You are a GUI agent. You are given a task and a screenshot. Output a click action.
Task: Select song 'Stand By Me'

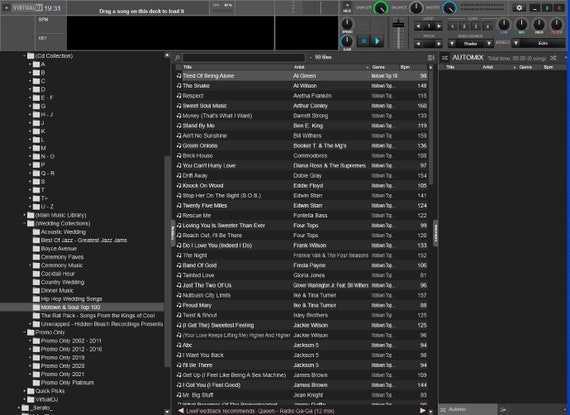pyautogui.click(x=302, y=126)
